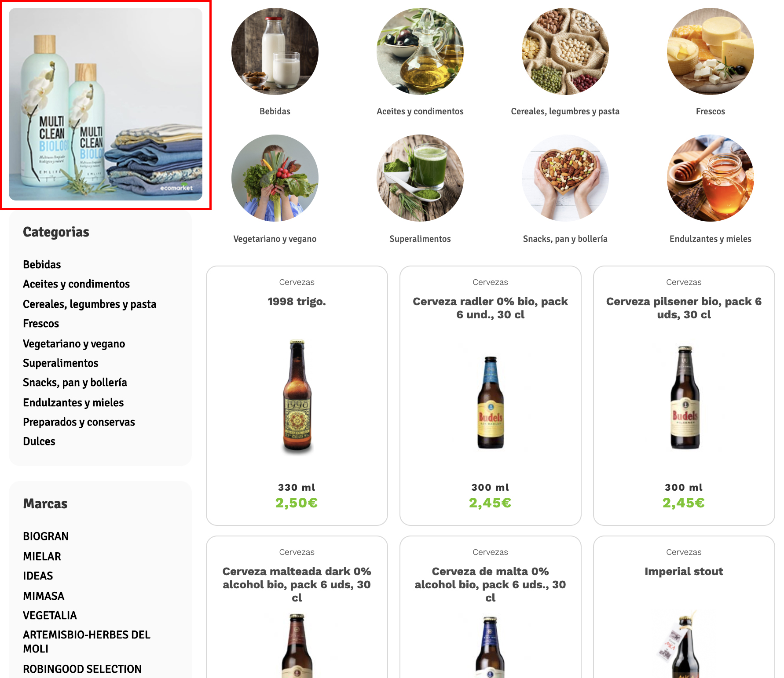This screenshot has height=678, width=784.
Task: Filter by the VEGETALIA brand
Action: (x=50, y=616)
